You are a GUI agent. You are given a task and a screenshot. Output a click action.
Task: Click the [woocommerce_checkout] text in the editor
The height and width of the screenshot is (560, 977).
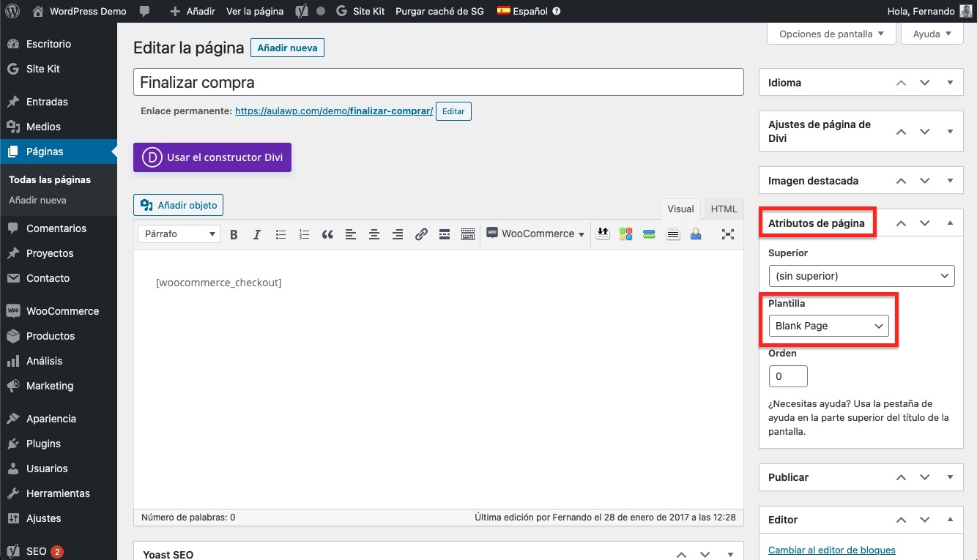[219, 283]
